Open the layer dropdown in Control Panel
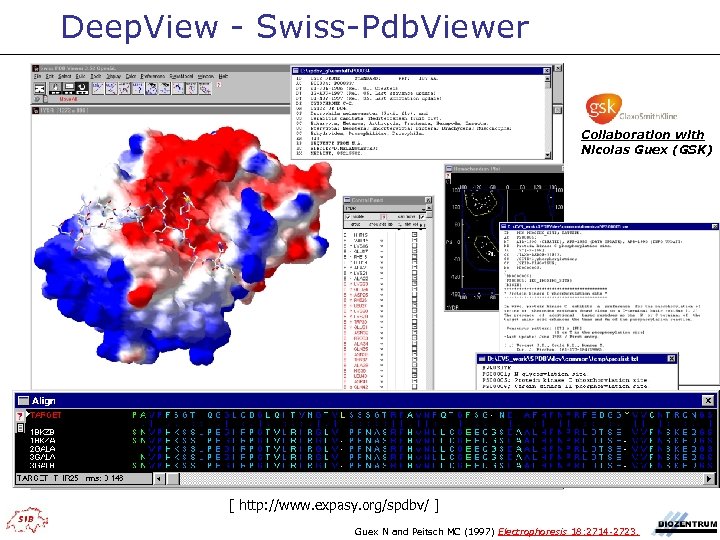Image resolution: width=720 pixels, height=540 pixels. (423, 209)
